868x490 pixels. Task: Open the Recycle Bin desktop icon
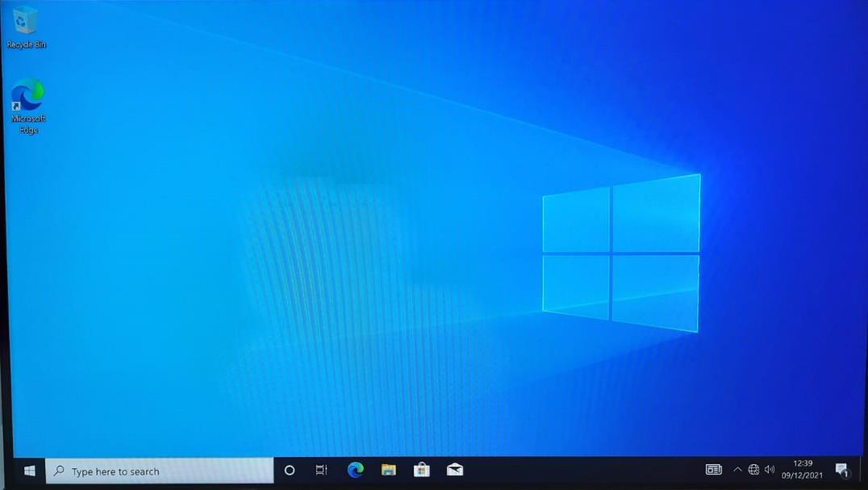point(26,27)
